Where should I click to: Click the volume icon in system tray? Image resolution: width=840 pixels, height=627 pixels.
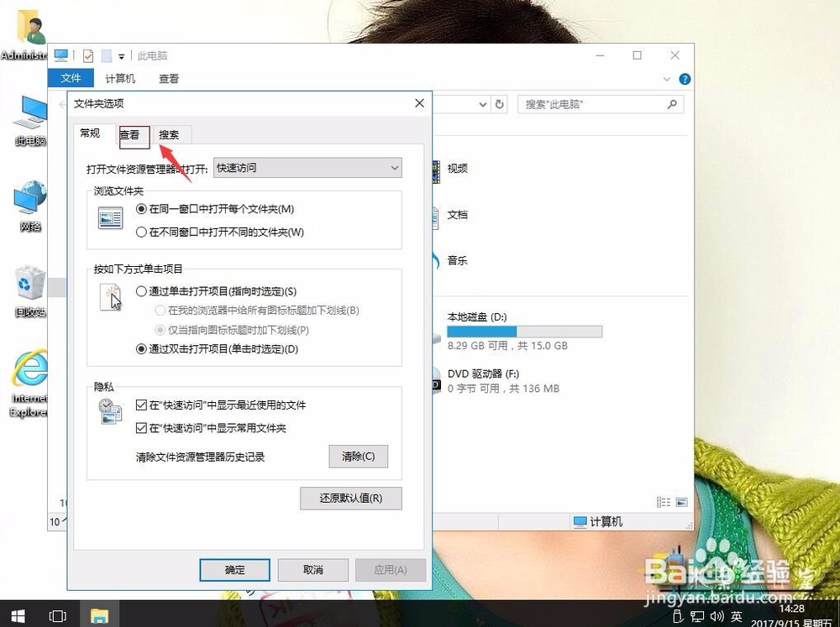coord(717,617)
